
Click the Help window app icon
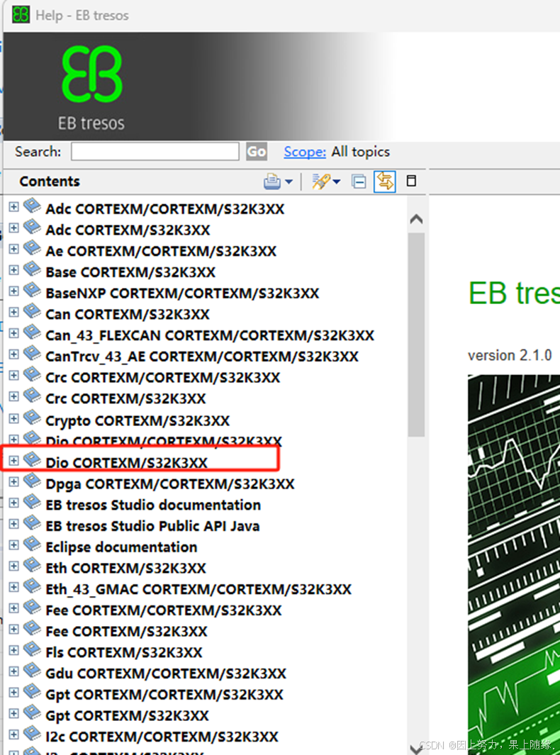(x=21, y=14)
